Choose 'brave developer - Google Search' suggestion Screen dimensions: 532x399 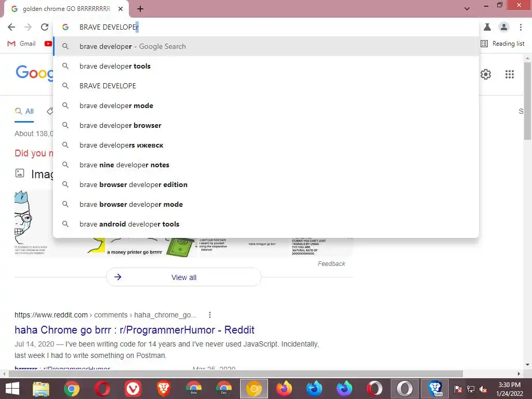tap(266, 46)
